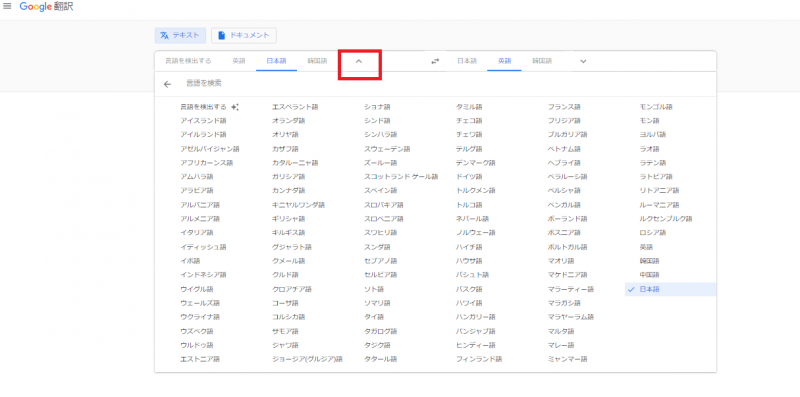Viewport: 800px width, 397px height.
Task: Choose ヘブライ語 from the list
Action: click(x=564, y=163)
